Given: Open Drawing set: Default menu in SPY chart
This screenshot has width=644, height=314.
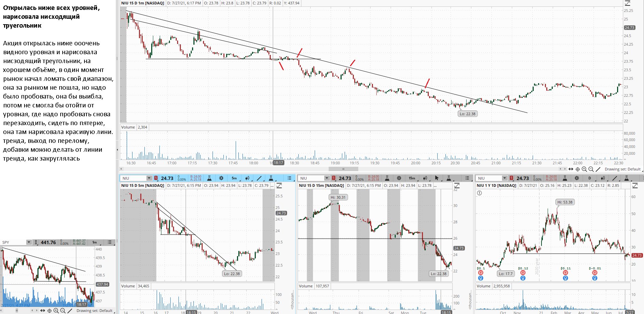Looking at the screenshot, I should click(x=95, y=311).
